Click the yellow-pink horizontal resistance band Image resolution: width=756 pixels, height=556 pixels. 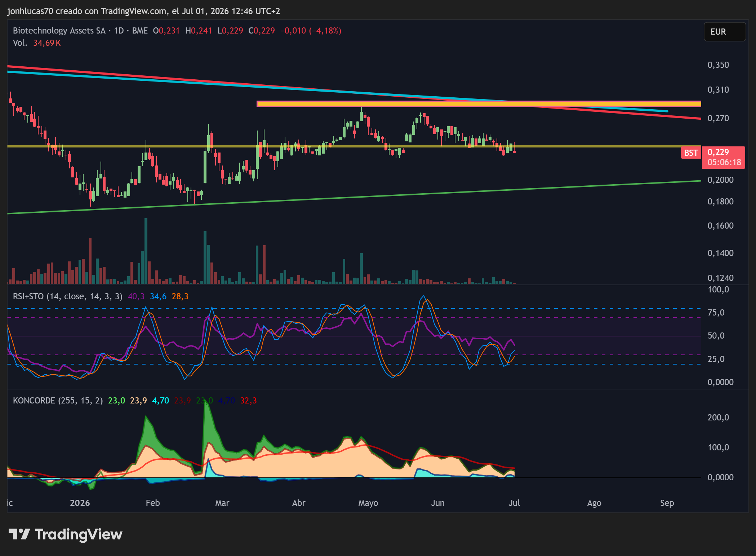click(x=479, y=104)
